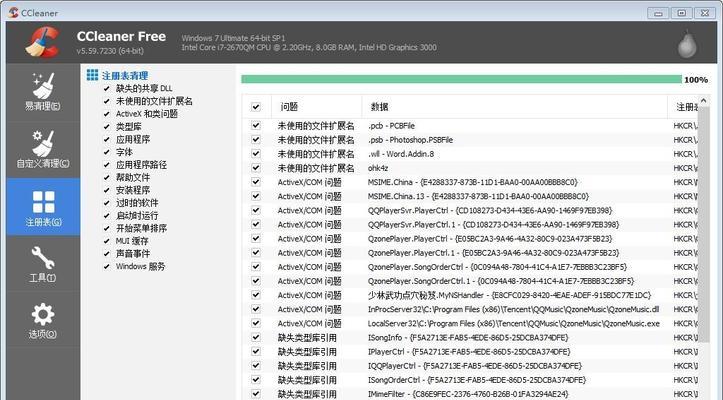Uncheck the MSIME.China.13 row checkbox
This screenshot has width=723, height=400.
coord(256,196)
